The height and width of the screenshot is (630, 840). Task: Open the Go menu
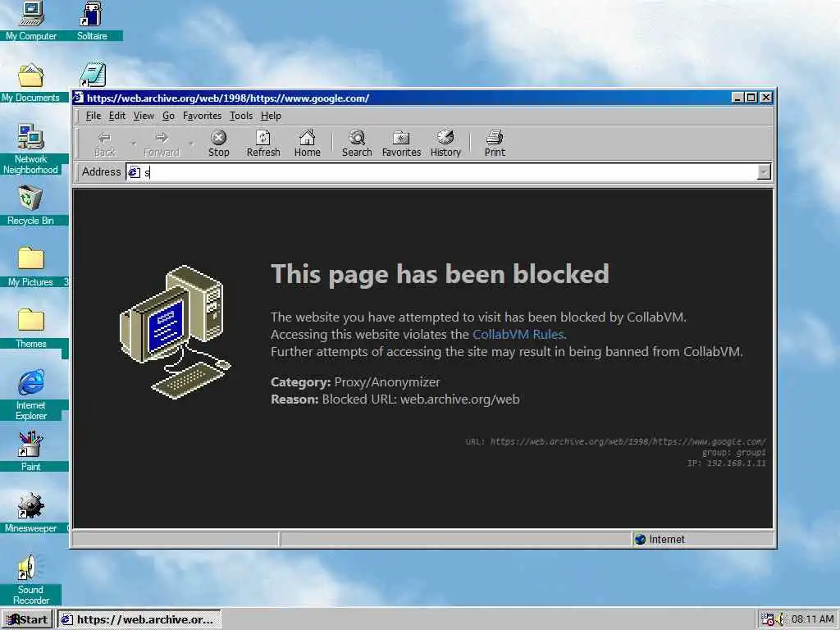168,116
